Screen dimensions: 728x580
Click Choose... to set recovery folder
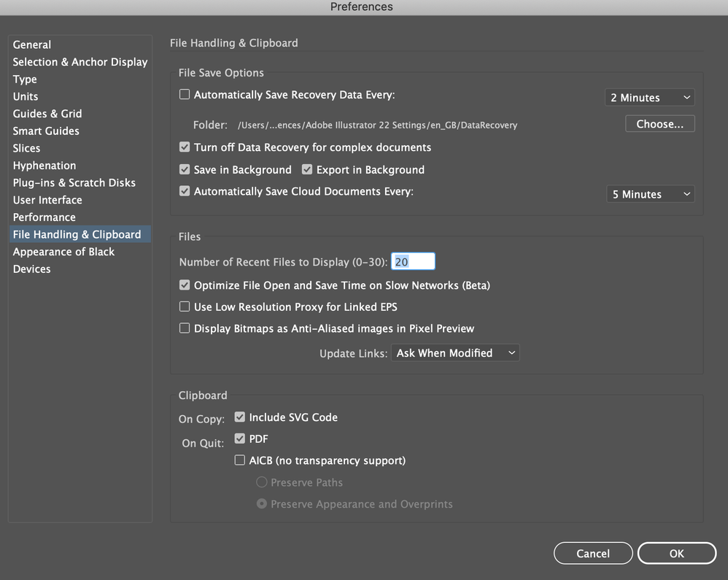(659, 124)
